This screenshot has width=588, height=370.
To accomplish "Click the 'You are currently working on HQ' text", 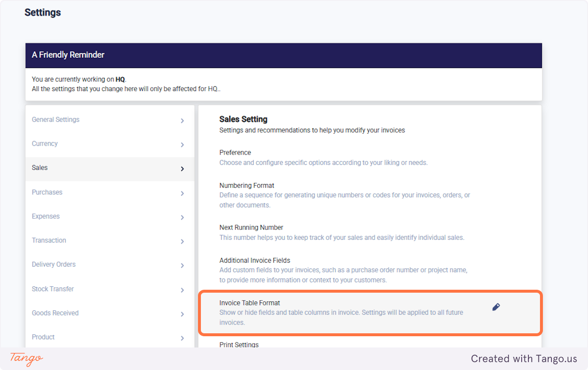I will [x=79, y=79].
